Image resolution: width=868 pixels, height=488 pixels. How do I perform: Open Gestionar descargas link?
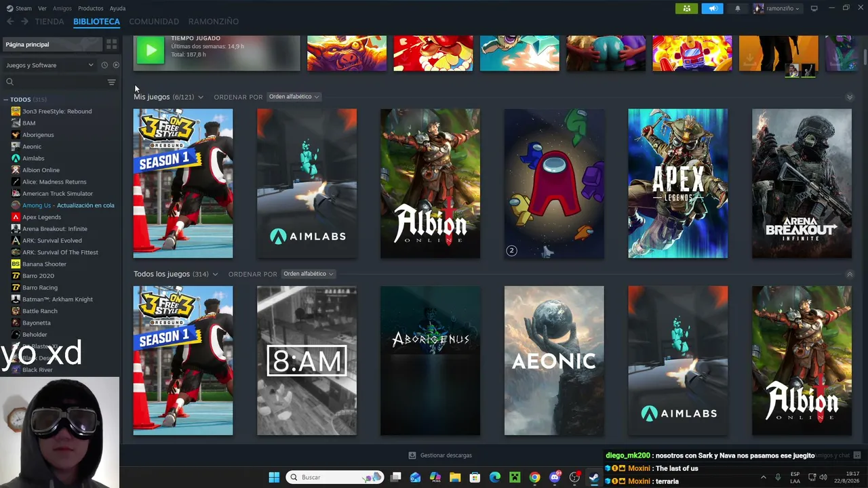pyautogui.click(x=446, y=455)
